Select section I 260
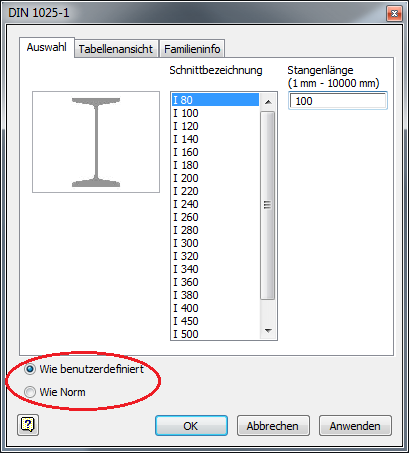 [215, 217]
